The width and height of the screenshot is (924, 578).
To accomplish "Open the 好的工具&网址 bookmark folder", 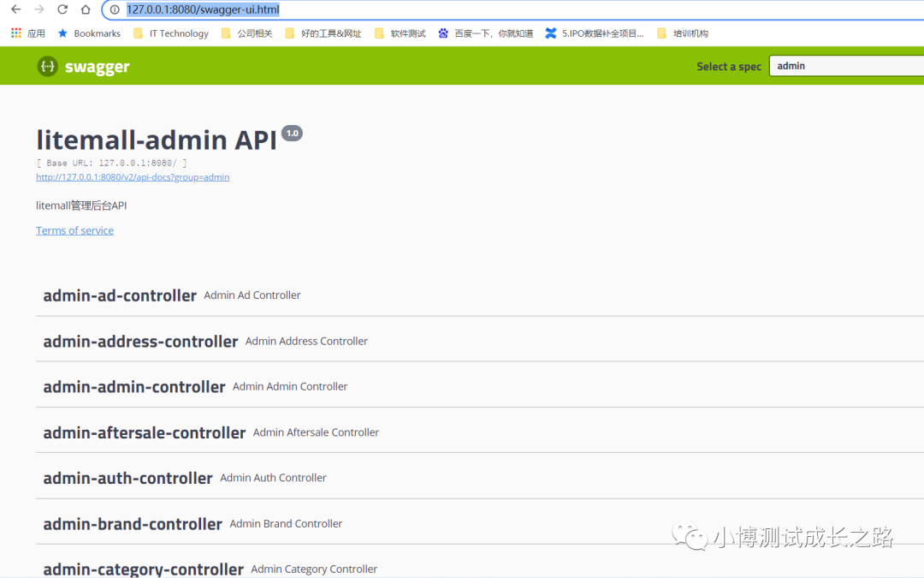I will (323, 33).
